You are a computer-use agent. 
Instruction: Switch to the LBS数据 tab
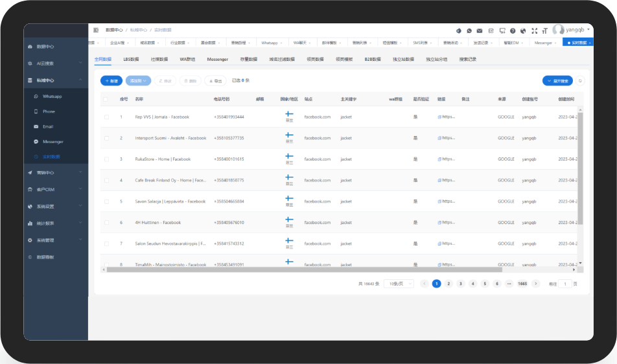click(x=131, y=59)
